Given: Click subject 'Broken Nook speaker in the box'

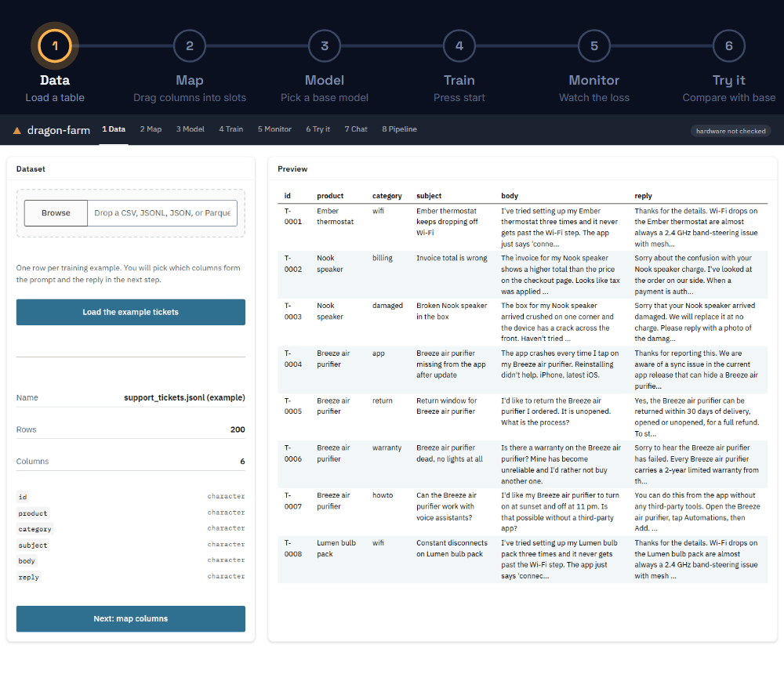Looking at the screenshot, I should click(x=452, y=311).
